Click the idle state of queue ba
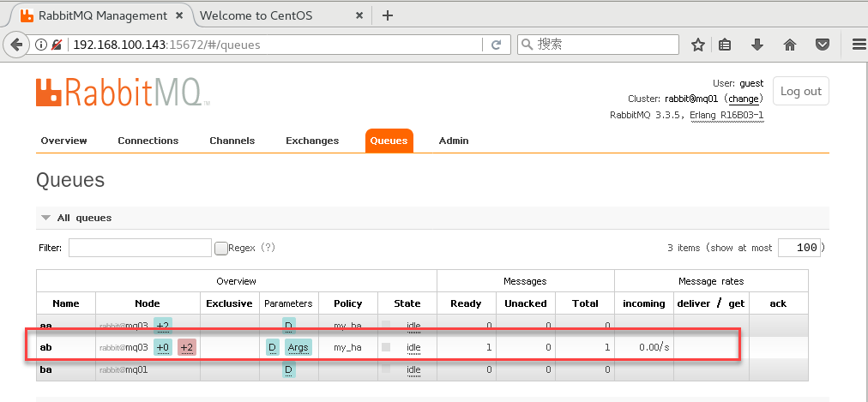The width and height of the screenshot is (868, 402). (x=413, y=370)
